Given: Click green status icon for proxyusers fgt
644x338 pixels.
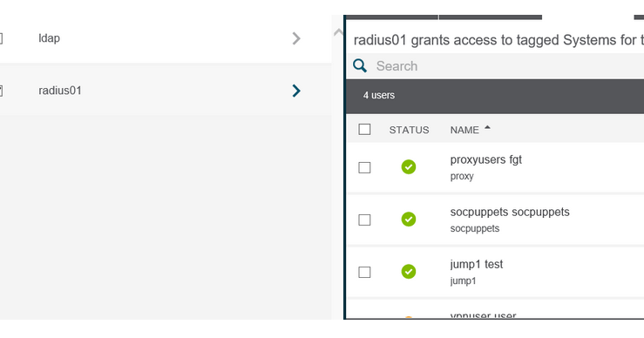Looking at the screenshot, I should pos(408,167).
